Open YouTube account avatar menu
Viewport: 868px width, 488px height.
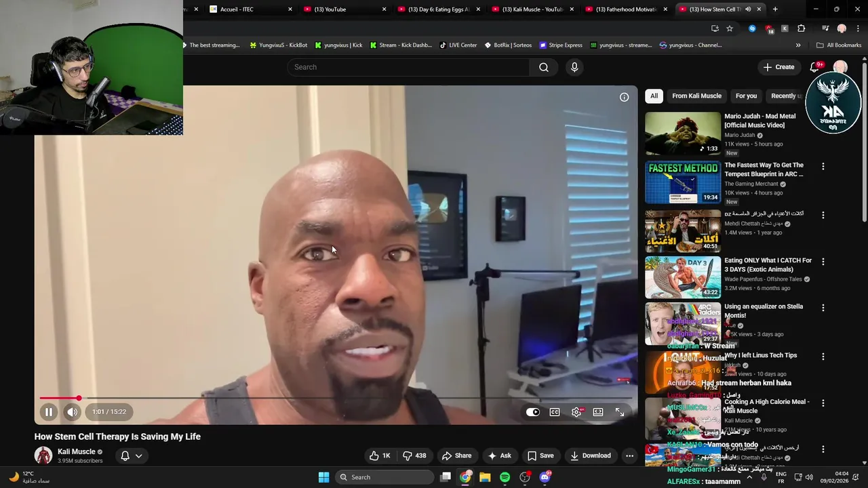click(840, 66)
